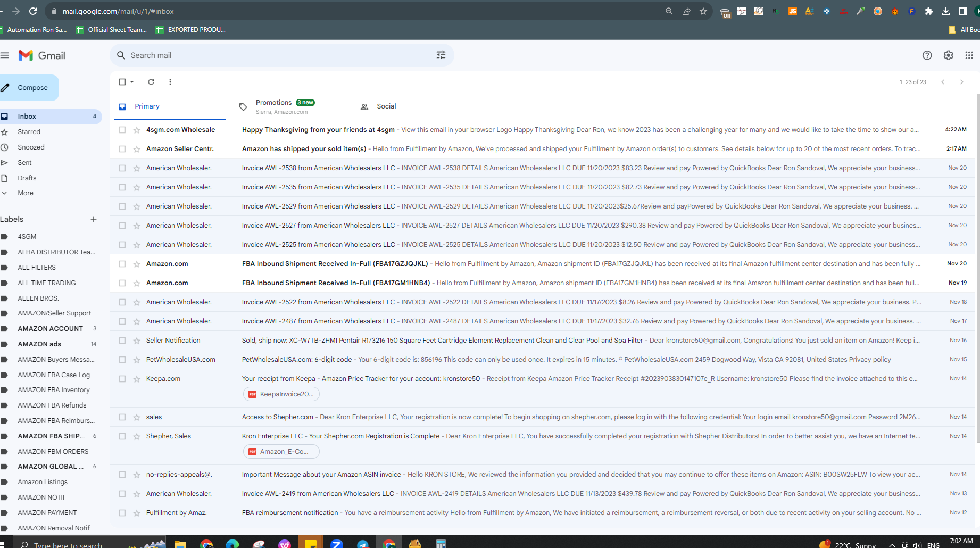Share this page icon in address bar

[686, 11]
